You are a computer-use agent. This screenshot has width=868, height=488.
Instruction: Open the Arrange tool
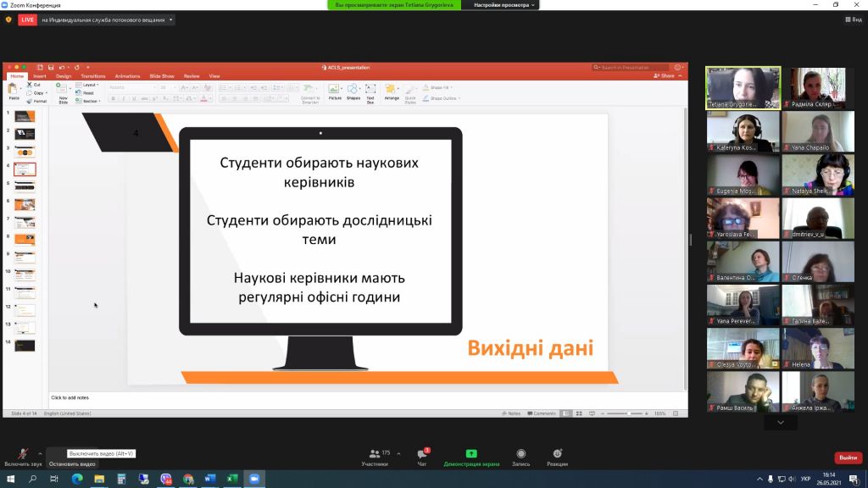tap(392, 91)
